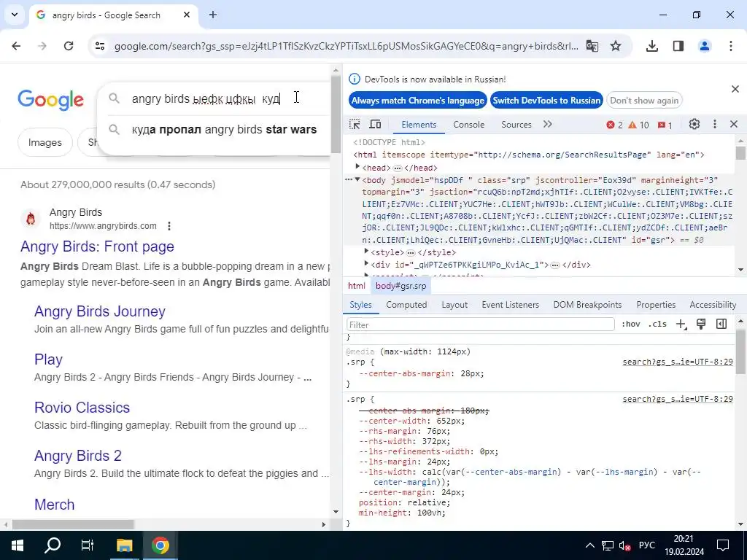
Task: Toggle the .cls classes button
Action: click(x=657, y=324)
